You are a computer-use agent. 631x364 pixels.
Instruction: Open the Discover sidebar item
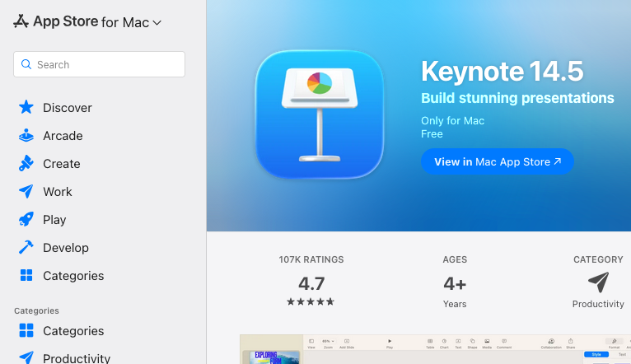[x=68, y=108]
